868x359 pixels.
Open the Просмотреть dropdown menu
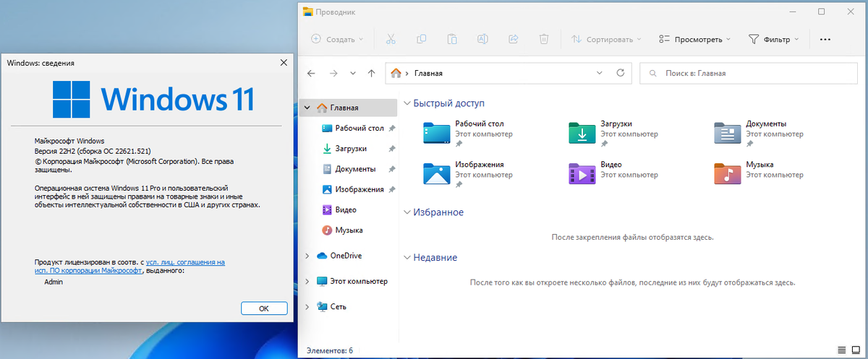(694, 39)
